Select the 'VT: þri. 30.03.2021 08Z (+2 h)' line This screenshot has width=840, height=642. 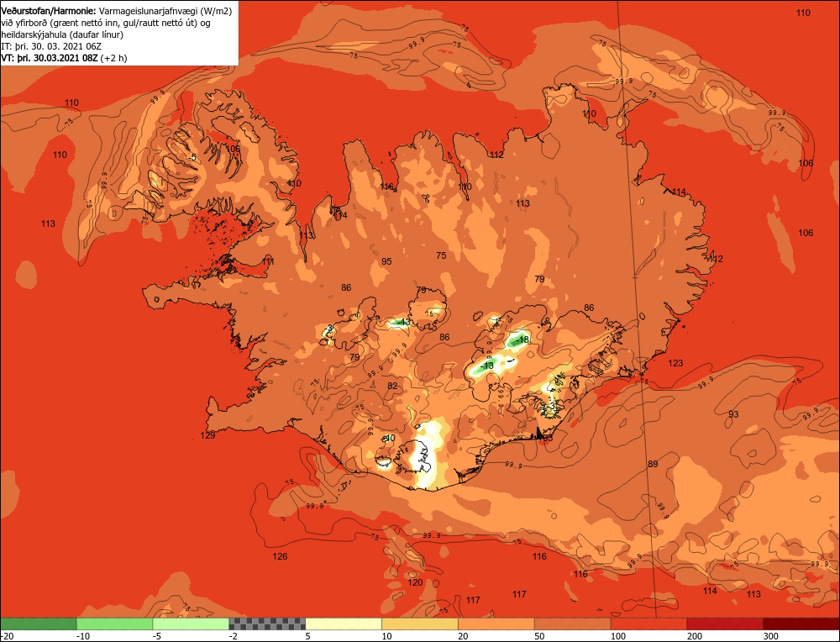pyautogui.click(x=65, y=59)
